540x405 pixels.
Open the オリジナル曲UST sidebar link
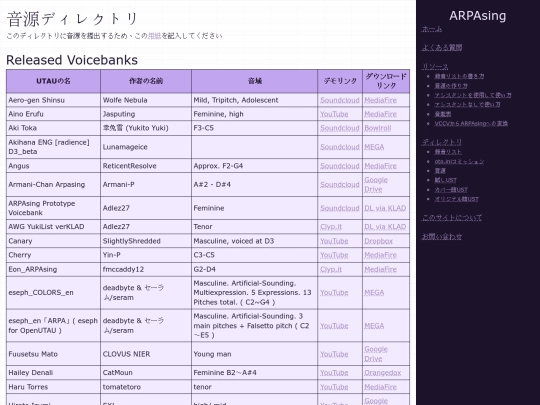456,199
